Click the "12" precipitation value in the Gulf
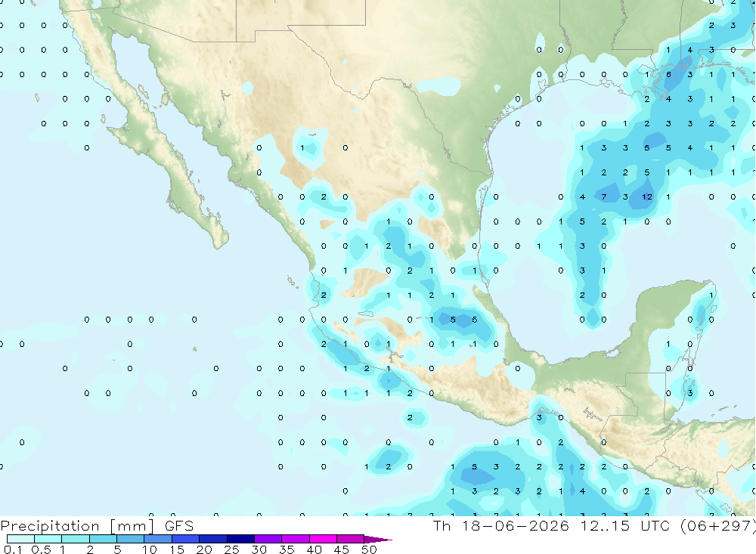This screenshot has width=756, height=554. (647, 197)
